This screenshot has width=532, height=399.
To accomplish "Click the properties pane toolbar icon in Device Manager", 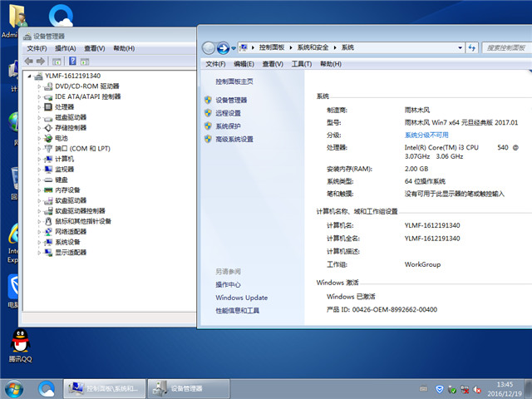I will 85,62.
